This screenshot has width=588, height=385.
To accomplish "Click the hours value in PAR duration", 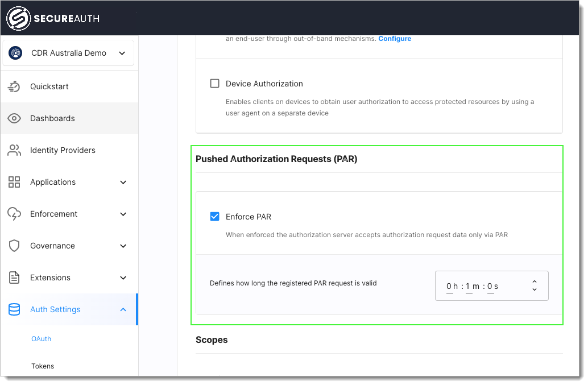I will click(450, 287).
